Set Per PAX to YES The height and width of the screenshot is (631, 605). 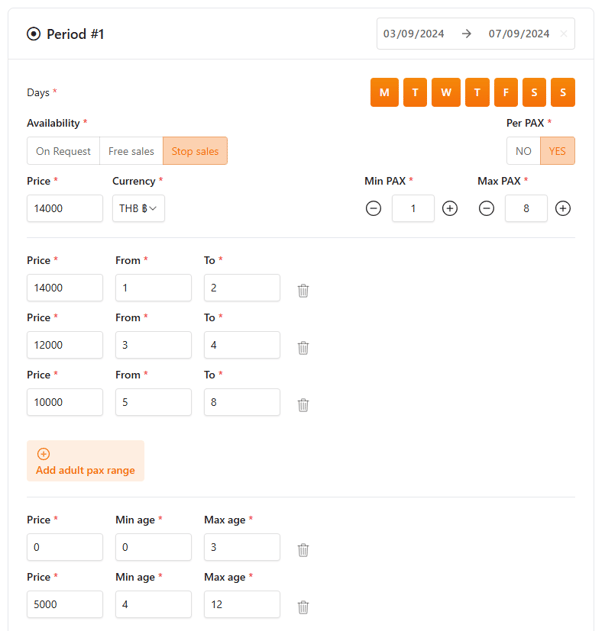pyautogui.click(x=557, y=151)
